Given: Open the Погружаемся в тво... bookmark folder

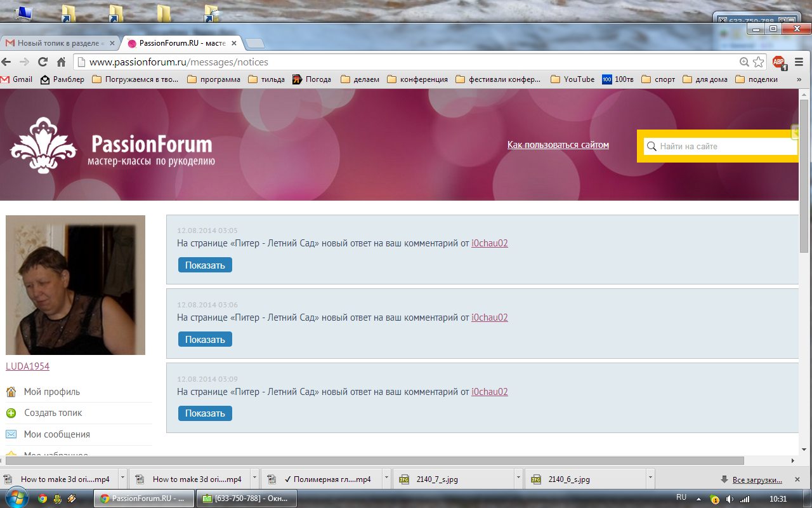Looking at the screenshot, I should [x=135, y=79].
